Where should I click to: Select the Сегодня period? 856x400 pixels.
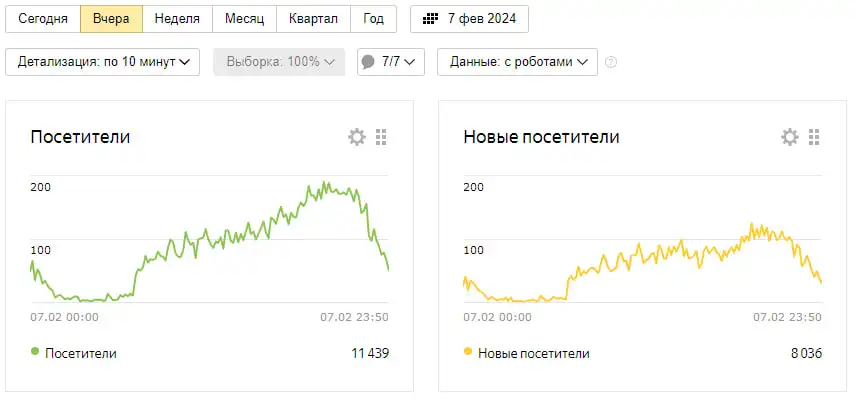coord(43,19)
